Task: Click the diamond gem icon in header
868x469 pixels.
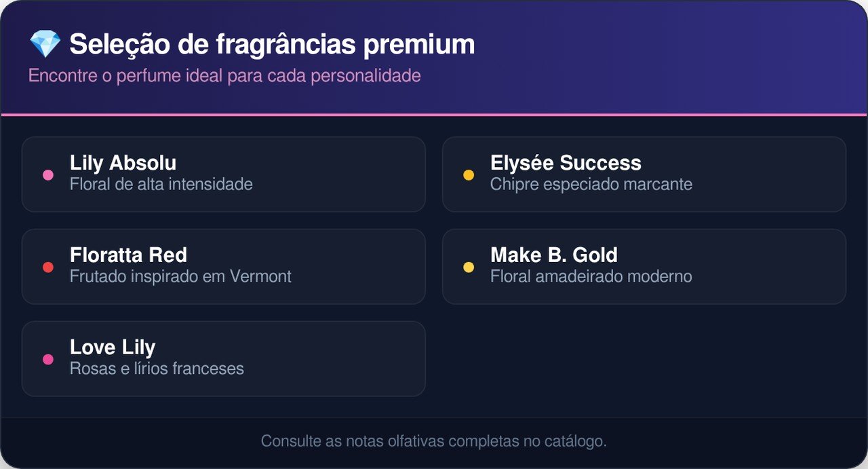Action: (45, 45)
